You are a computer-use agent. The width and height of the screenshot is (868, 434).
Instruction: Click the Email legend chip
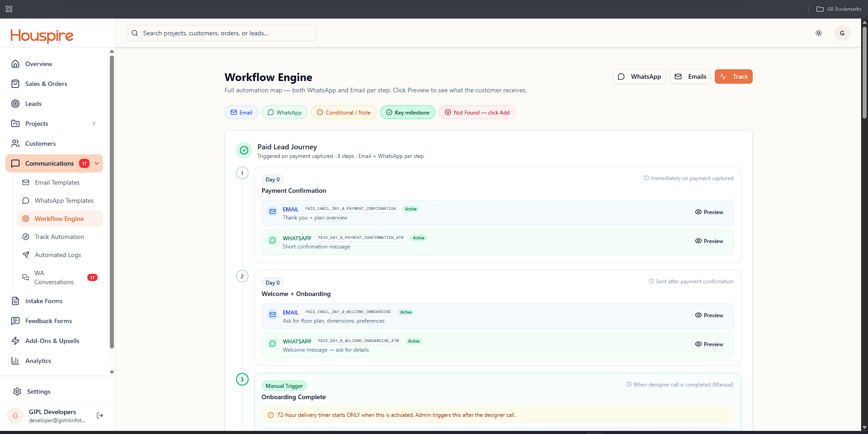pyautogui.click(x=241, y=112)
